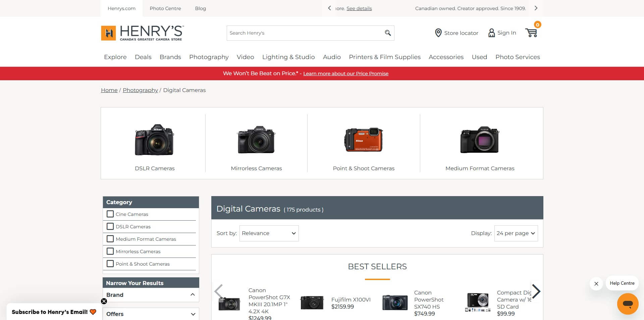Check the Point & Shoot Cameras filter
The height and width of the screenshot is (320, 644).
pos(110,264)
